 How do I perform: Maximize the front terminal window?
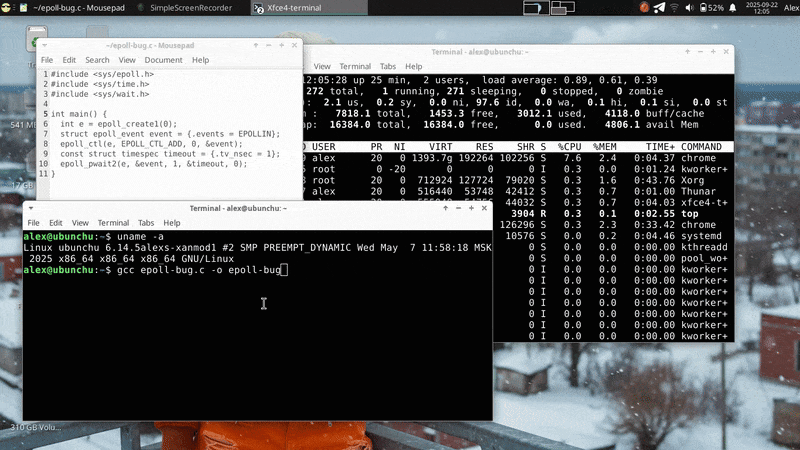[x=471, y=208]
